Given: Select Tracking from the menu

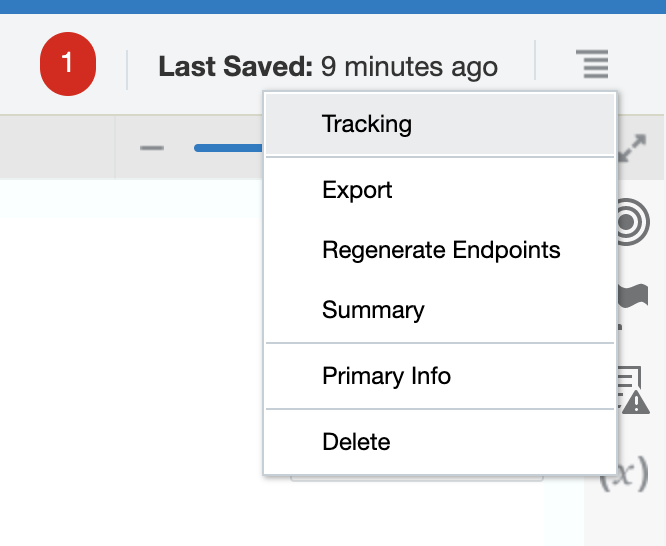Looking at the screenshot, I should pyautogui.click(x=367, y=124).
